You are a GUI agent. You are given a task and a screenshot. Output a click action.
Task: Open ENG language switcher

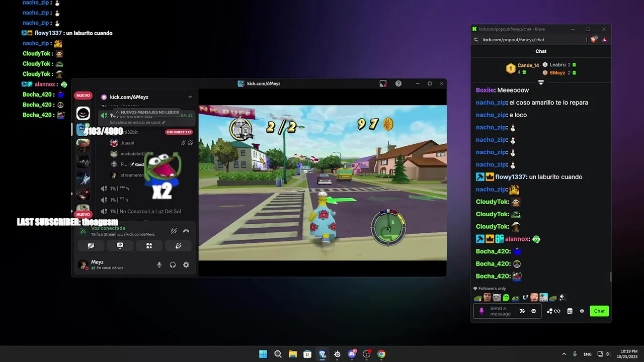coord(588,354)
